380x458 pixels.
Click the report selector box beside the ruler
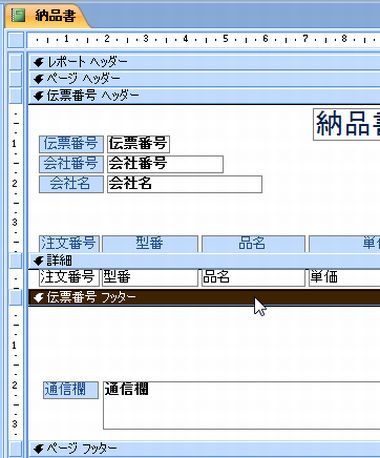coord(16,40)
